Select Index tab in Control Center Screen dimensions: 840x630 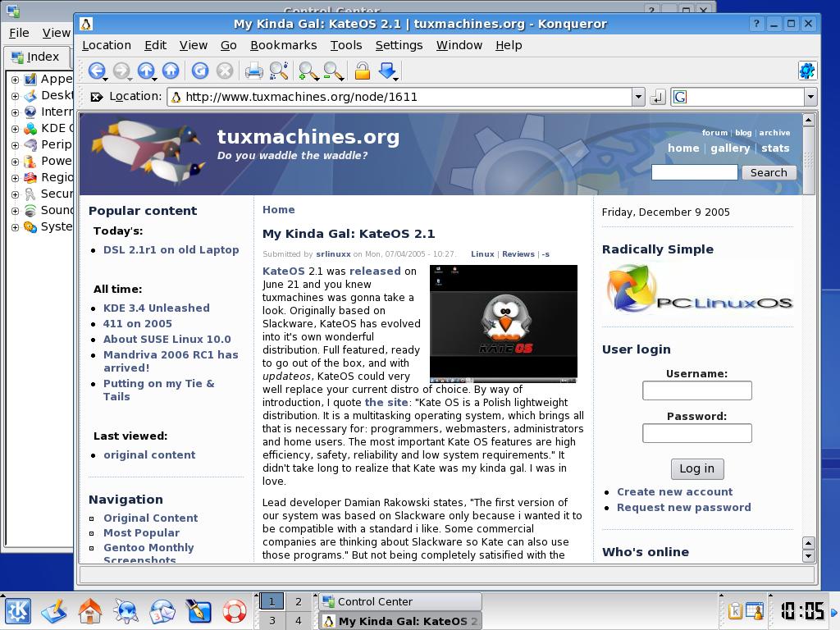tap(36, 57)
